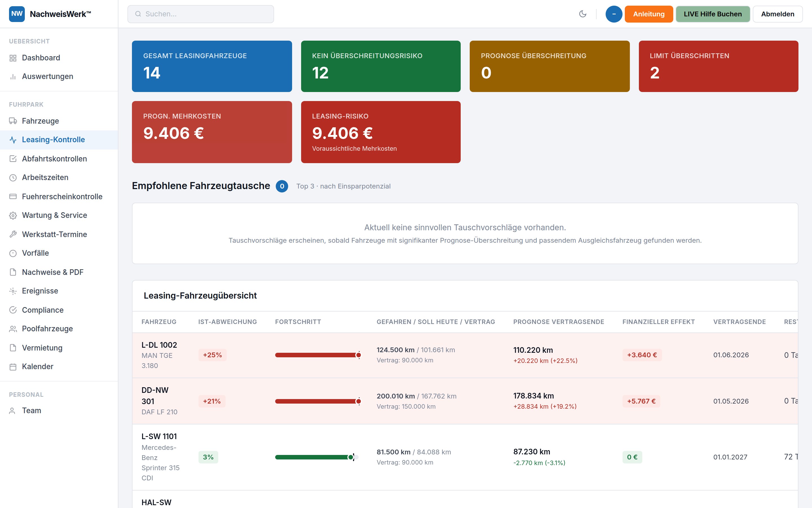Screen dimensions: 812x508
Task: Click the Kein Überschreitungsrisiko card
Action: point(381,66)
